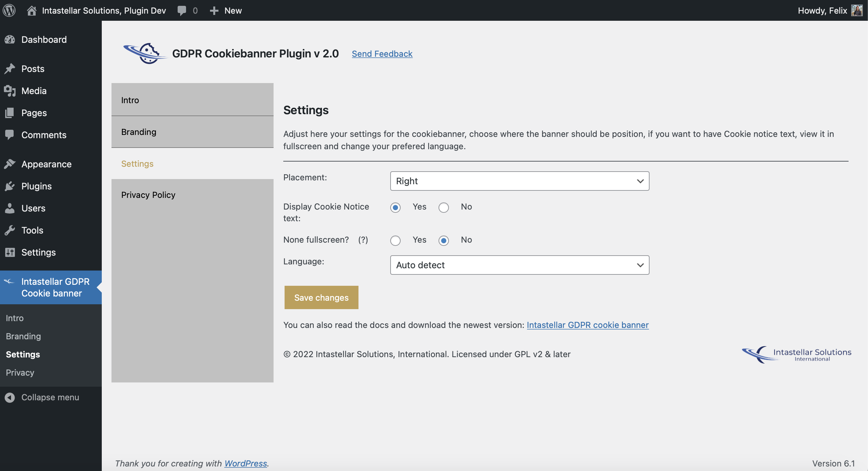
Task: Click the WordPress logo icon
Action: (9, 10)
